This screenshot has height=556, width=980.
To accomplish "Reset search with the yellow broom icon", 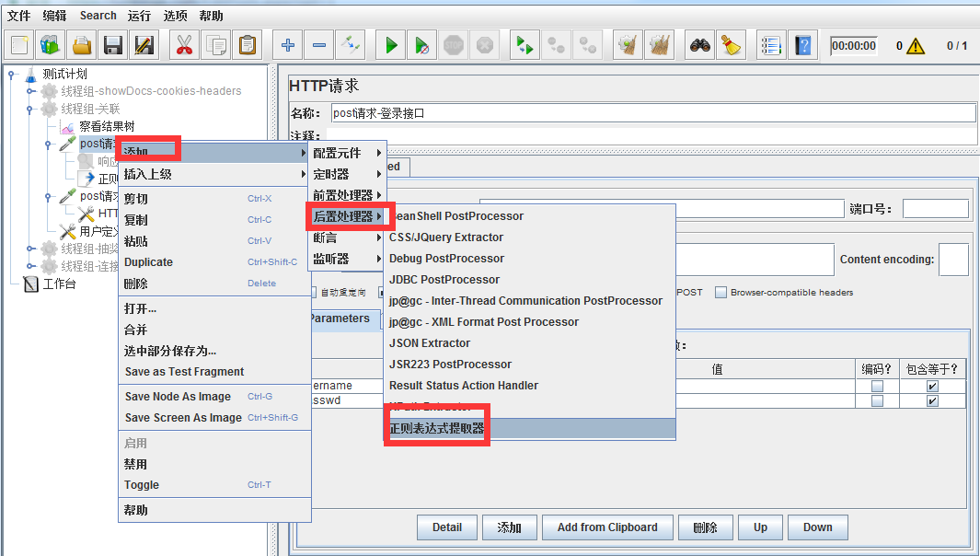I will 732,45.
